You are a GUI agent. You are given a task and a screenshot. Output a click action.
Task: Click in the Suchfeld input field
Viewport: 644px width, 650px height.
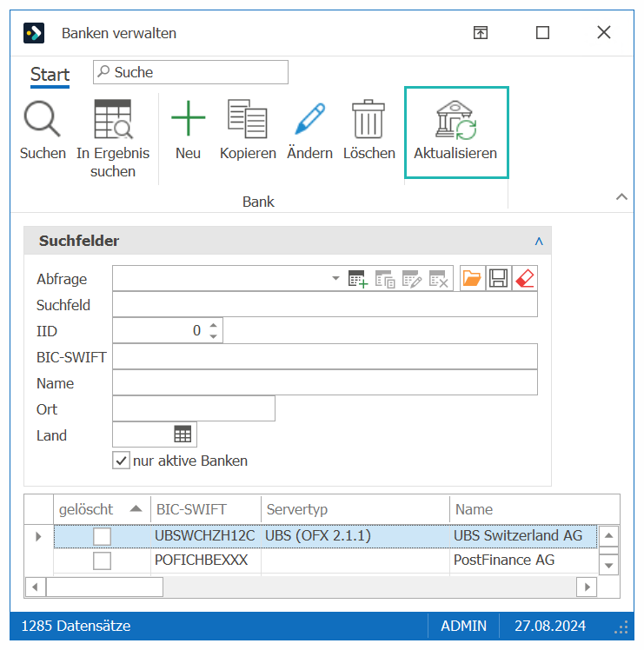(x=325, y=305)
